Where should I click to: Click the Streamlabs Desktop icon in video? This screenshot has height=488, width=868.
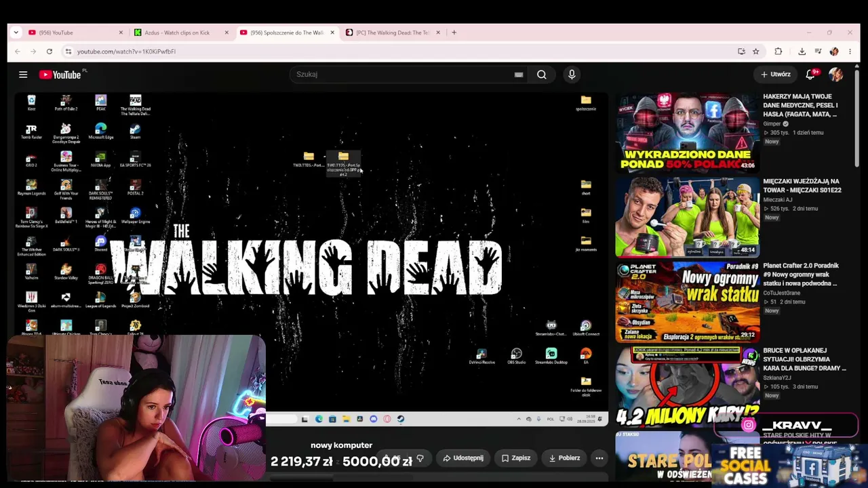point(551,357)
